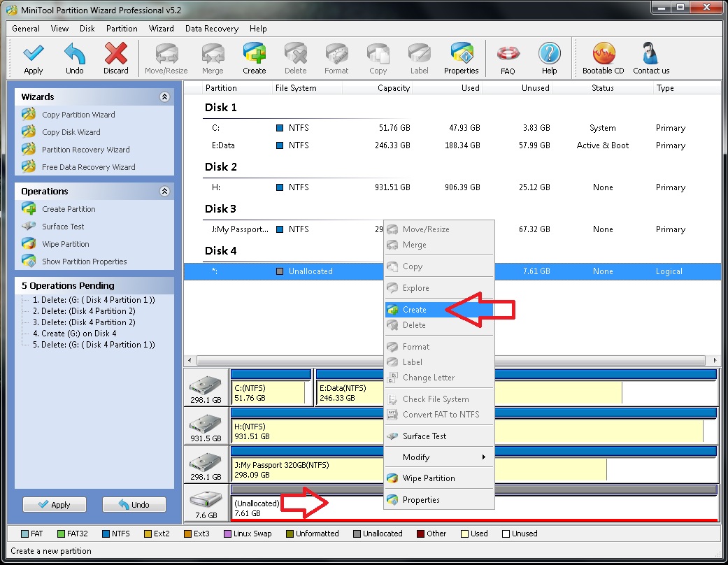The width and height of the screenshot is (728, 565).
Task: Collapse the Wizards panel
Action: point(164,96)
